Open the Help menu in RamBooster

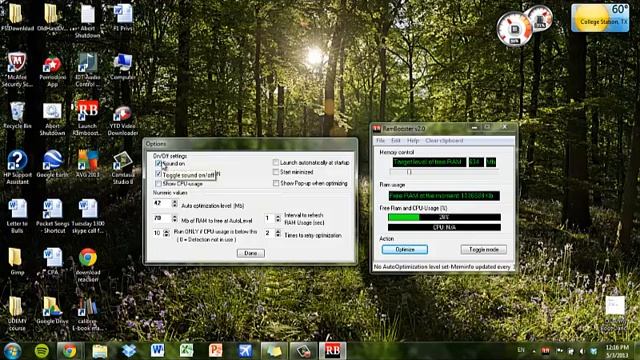(413, 140)
